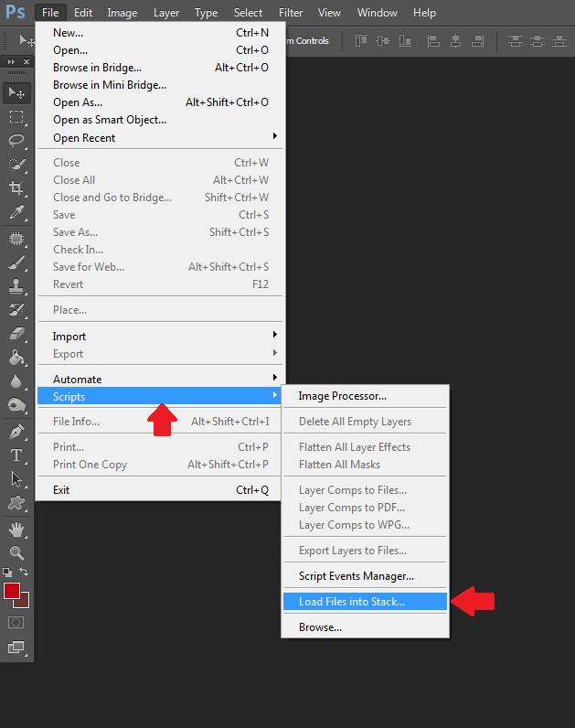The image size is (575, 728).
Task: Expand the Automate submenu
Action: click(x=160, y=380)
